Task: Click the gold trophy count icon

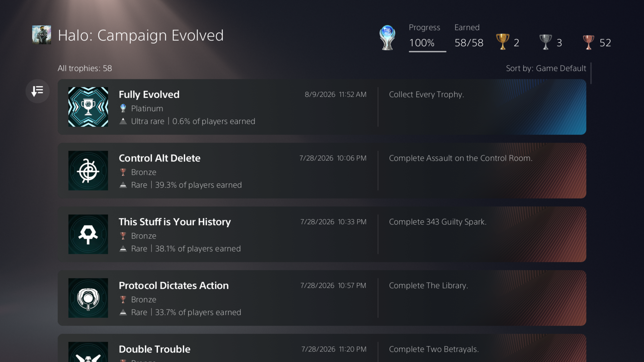Action: 502,42
